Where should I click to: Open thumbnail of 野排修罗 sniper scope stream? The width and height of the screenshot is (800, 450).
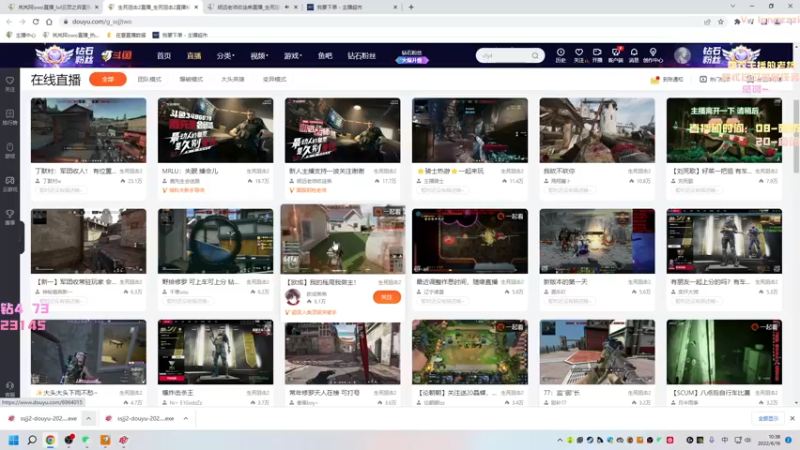point(215,241)
